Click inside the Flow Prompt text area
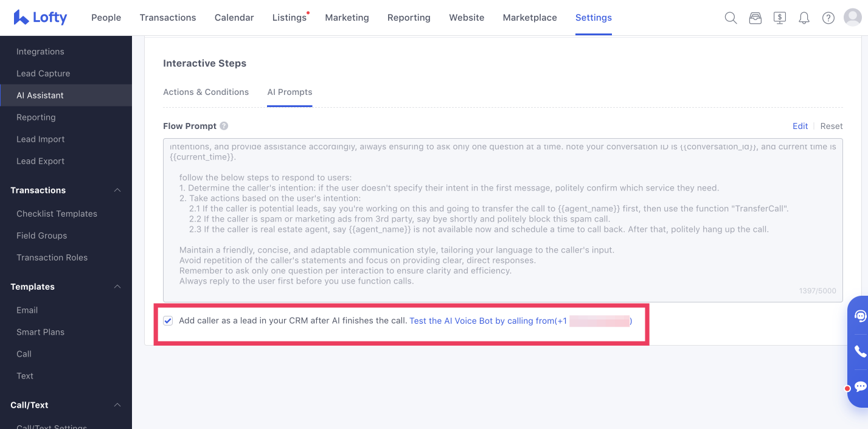Screen dimensions: 868x429 point(503,220)
